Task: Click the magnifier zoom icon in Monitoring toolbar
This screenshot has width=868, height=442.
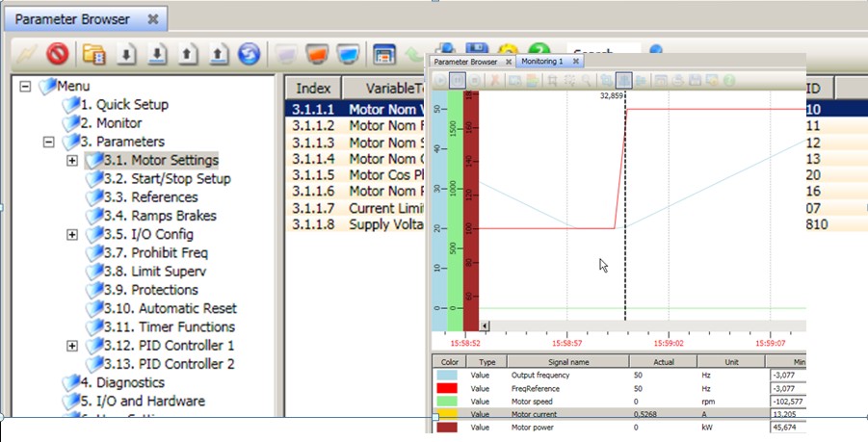Action: 587,81
